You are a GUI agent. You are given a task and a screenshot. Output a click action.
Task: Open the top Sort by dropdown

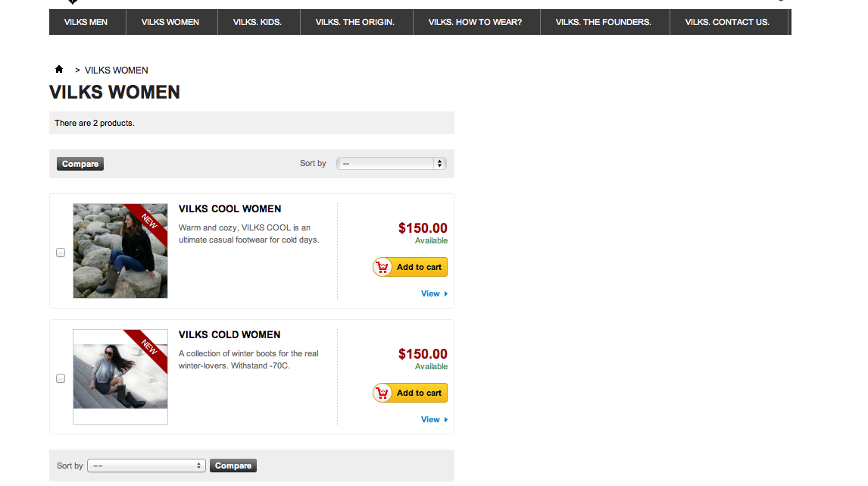click(391, 164)
